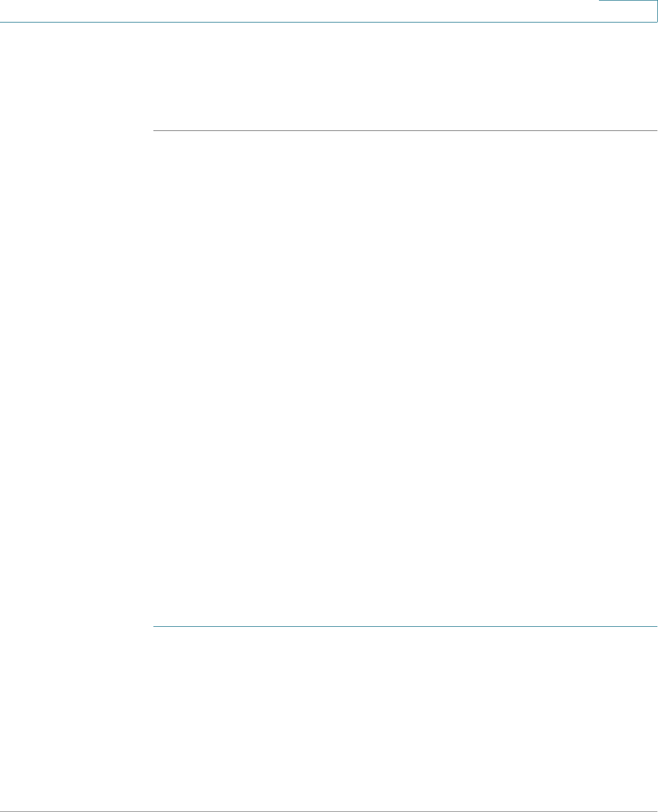Click the empty tab box in header

[x=628, y=11]
